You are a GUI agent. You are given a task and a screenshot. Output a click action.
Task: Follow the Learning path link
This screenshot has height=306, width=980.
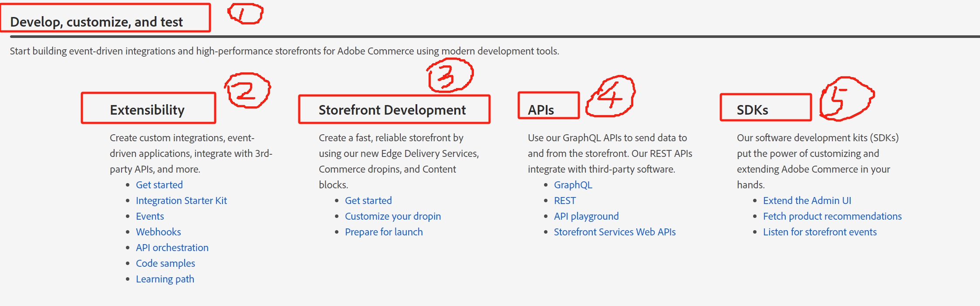click(x=165, y=279)
